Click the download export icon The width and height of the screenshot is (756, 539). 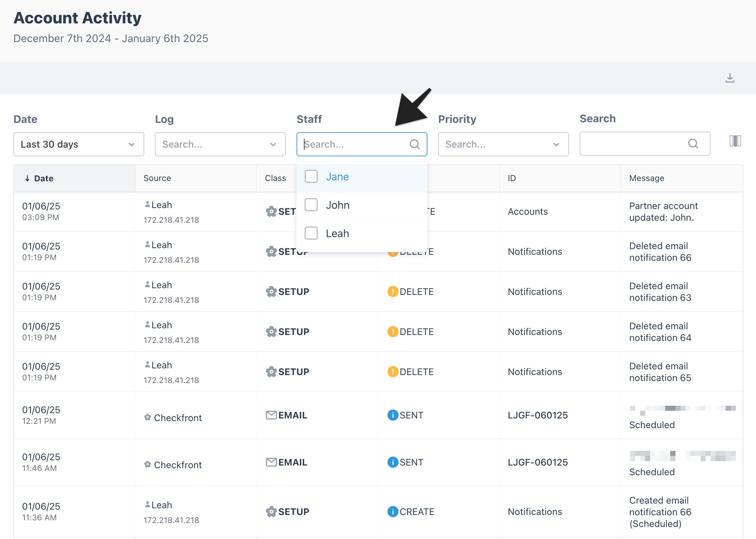click(730, 78)
